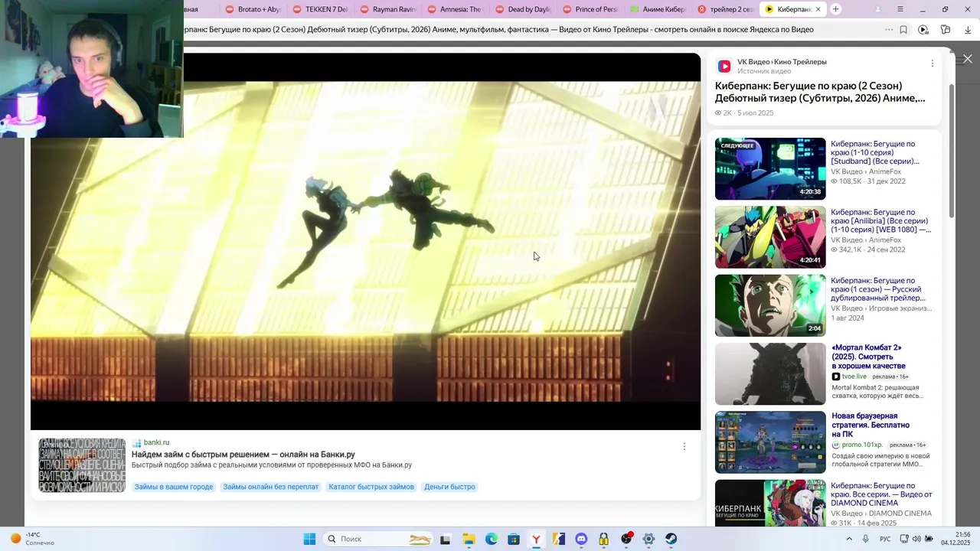The image size is (980, 551).
Task: Open Anilibria WEB 1080 video title
Action: [880, 221]
